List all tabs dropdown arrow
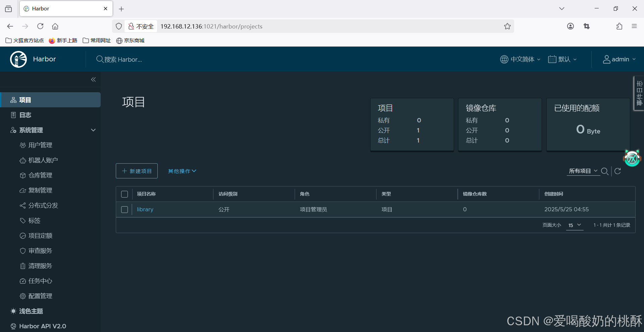Viewport: 644px width, 332px height. coord(562,9)
